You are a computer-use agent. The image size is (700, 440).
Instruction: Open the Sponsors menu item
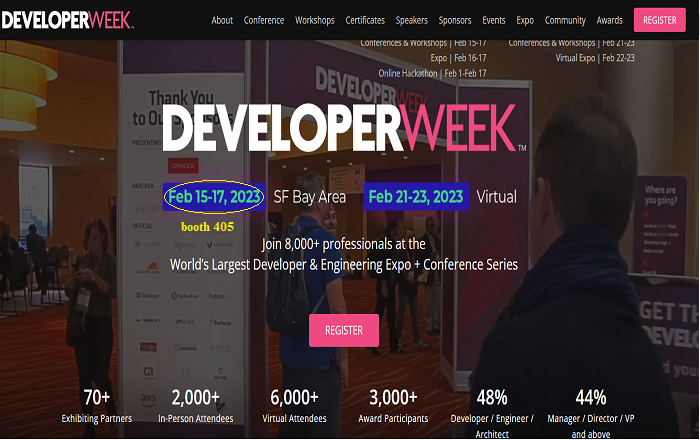[454, 21]
